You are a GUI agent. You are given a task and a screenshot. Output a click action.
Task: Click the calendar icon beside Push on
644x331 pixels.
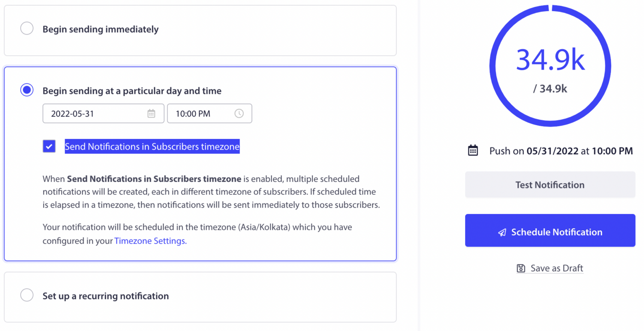[x=473, y=151]
